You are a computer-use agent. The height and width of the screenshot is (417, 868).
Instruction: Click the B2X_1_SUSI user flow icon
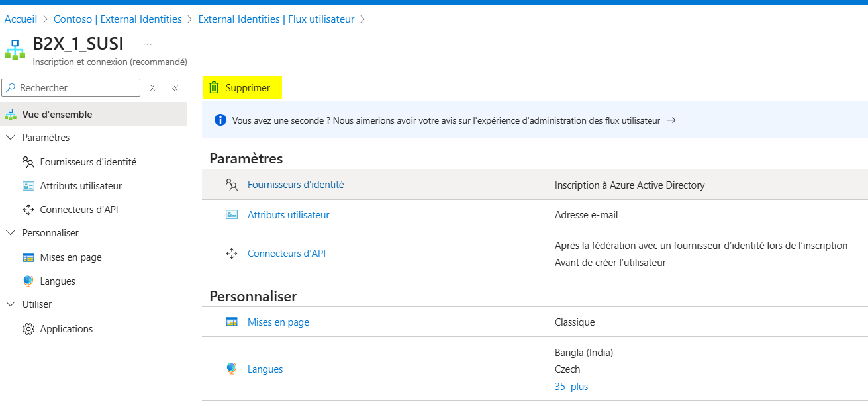pyautogui.click(x=15, y=50)
